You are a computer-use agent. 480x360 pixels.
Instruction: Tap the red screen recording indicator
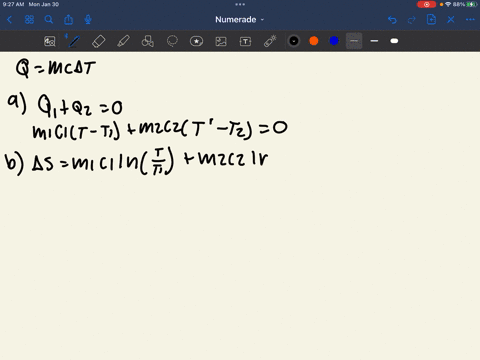(426, 4)
